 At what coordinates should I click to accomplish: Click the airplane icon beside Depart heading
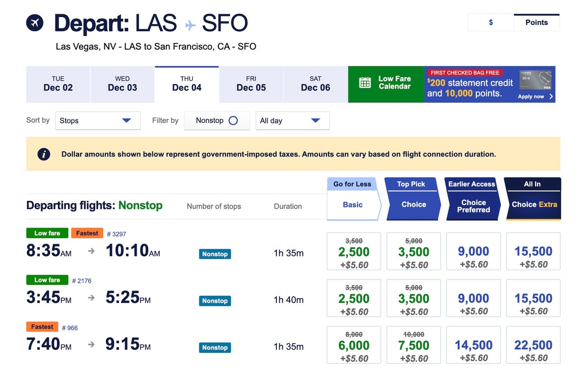pos(35,23)
